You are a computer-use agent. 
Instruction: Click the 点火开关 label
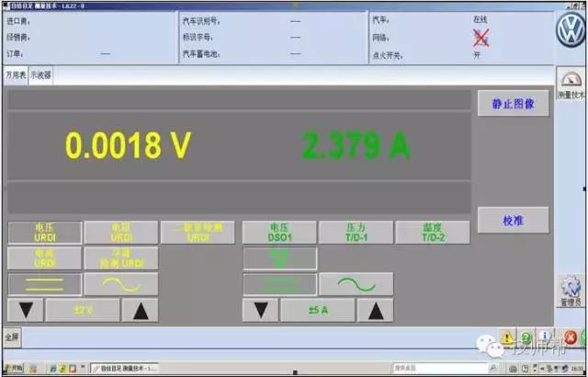(388, 55)
